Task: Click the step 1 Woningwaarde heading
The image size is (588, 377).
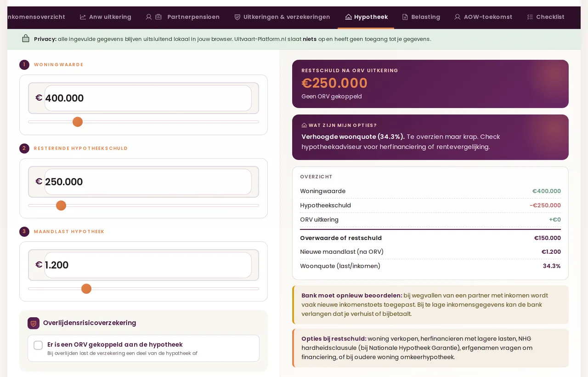Action: [59, 65]
